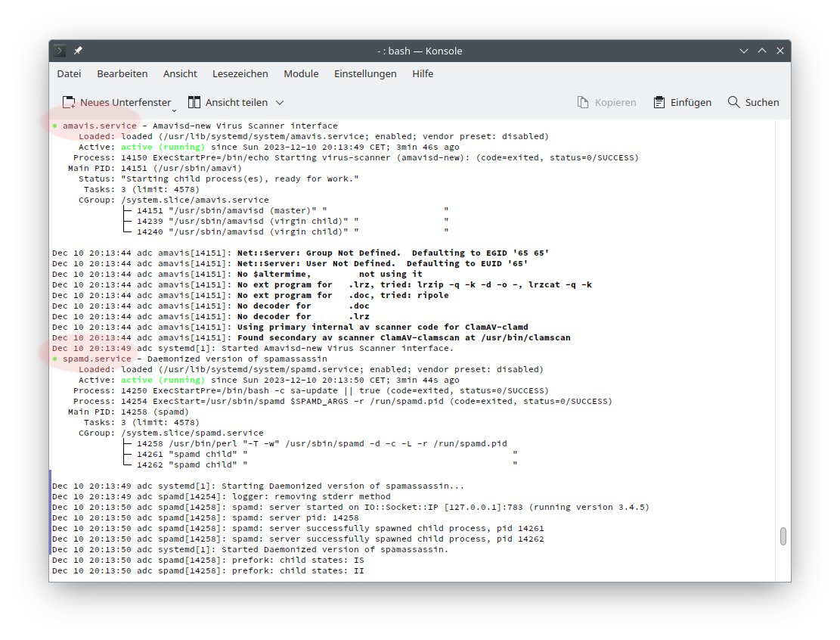The image size is (840, 640).
Task: Open the Ansicht menu
Action: [180, 73]
